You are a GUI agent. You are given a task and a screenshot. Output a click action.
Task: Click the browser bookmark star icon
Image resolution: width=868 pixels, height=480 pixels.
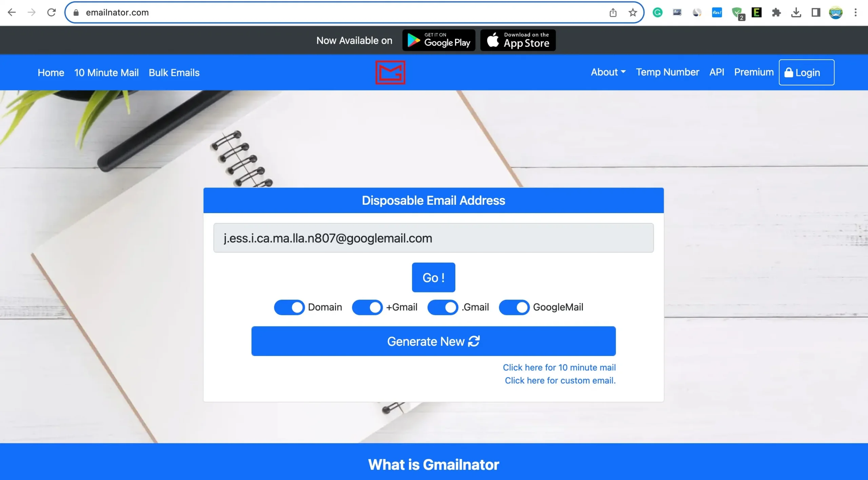633,13
